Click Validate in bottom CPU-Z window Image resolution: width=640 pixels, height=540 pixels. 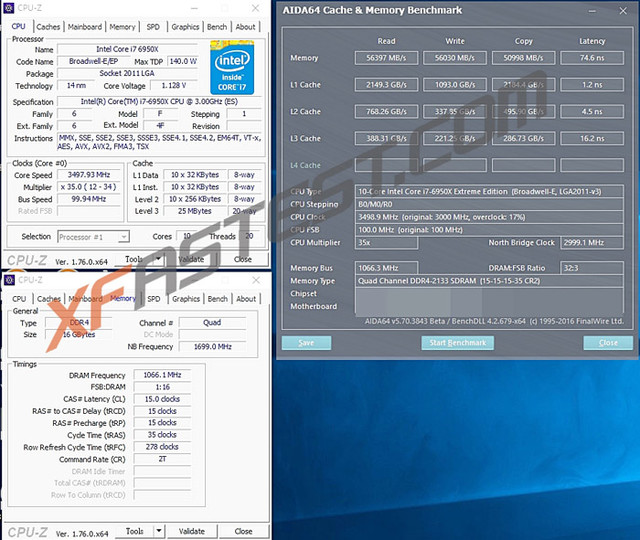click(x=192, y=531)
